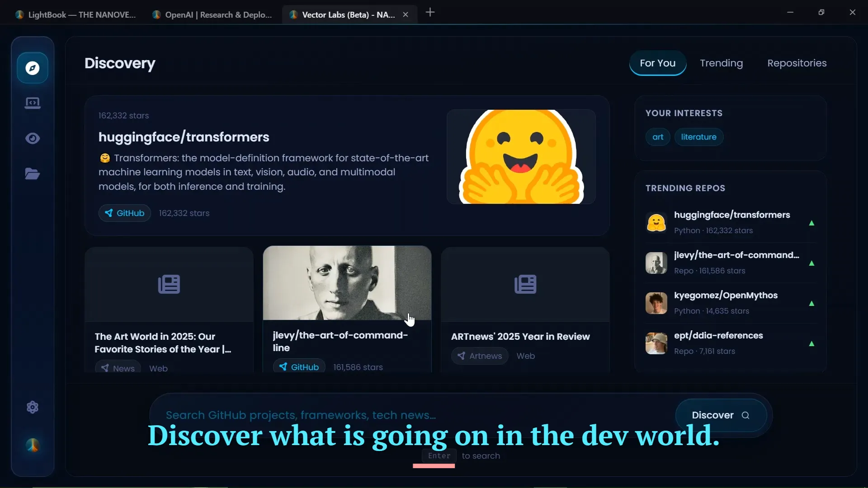Image resolution: width=868 pixels, height=488 pixels.
Task: Restore down the browser window
Action: click(x=821, y=12)
